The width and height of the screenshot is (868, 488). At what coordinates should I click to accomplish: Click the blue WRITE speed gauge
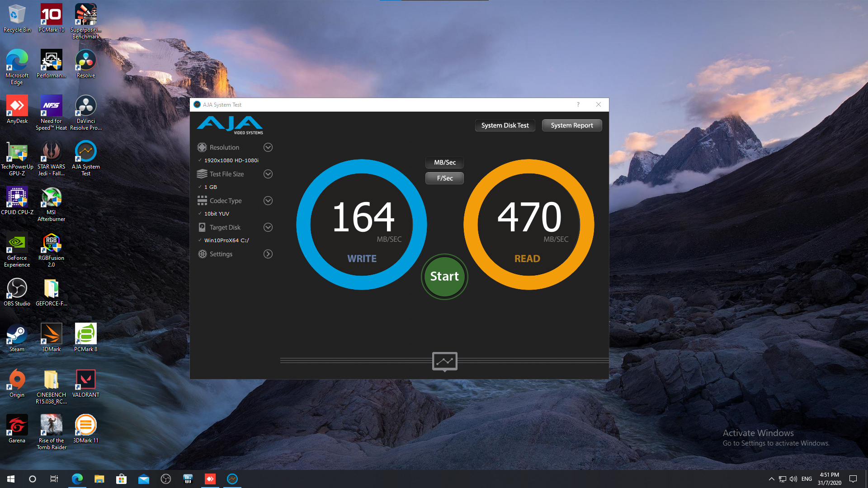[362, 225]
